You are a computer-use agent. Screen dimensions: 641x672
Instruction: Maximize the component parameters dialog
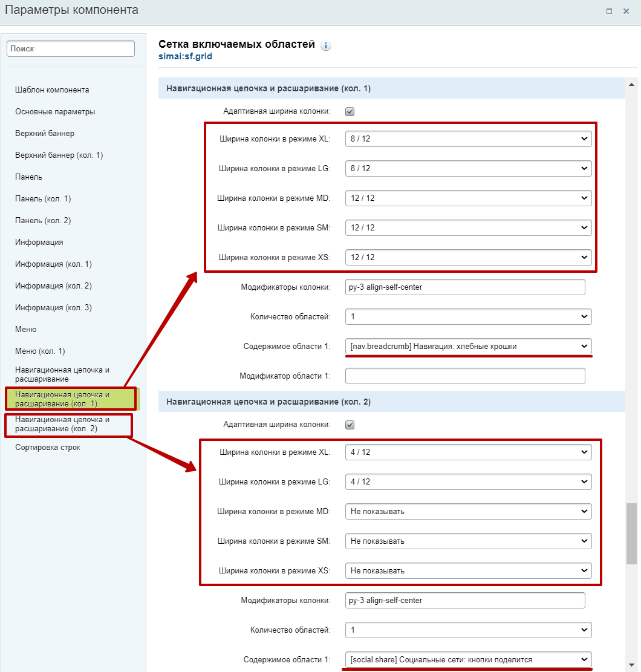pos(609,11)
